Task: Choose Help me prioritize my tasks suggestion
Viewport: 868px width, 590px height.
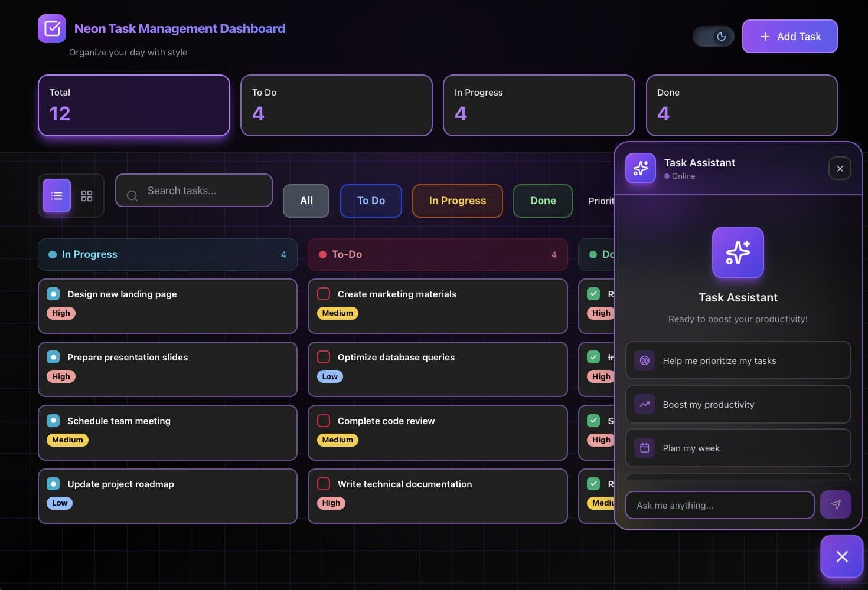Action: [x=738, y=360]
